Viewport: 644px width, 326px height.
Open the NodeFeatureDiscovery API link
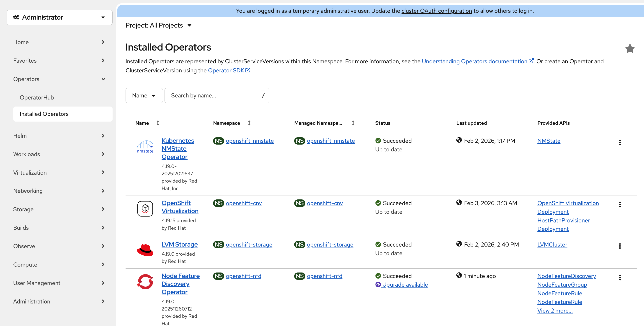tap(567, 276)
